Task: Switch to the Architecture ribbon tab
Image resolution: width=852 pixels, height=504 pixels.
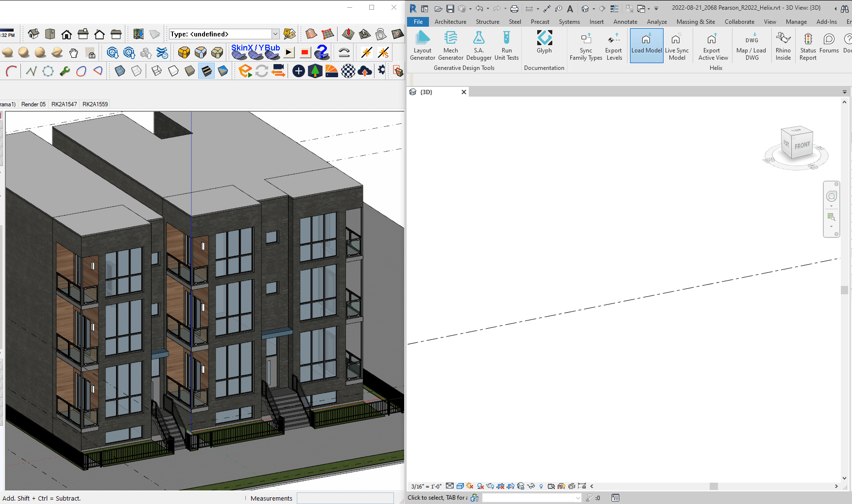Action: pyautogui.click(x=450, y=22)
